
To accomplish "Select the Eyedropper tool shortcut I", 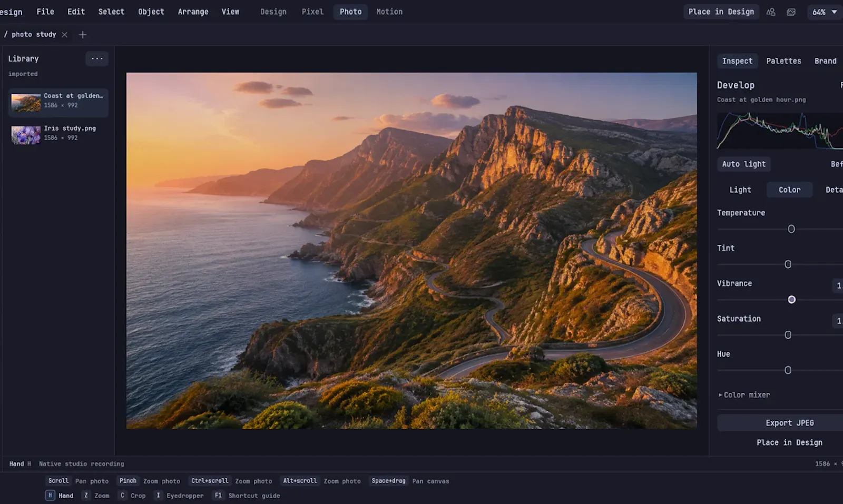I will click(x=179, y=496).
